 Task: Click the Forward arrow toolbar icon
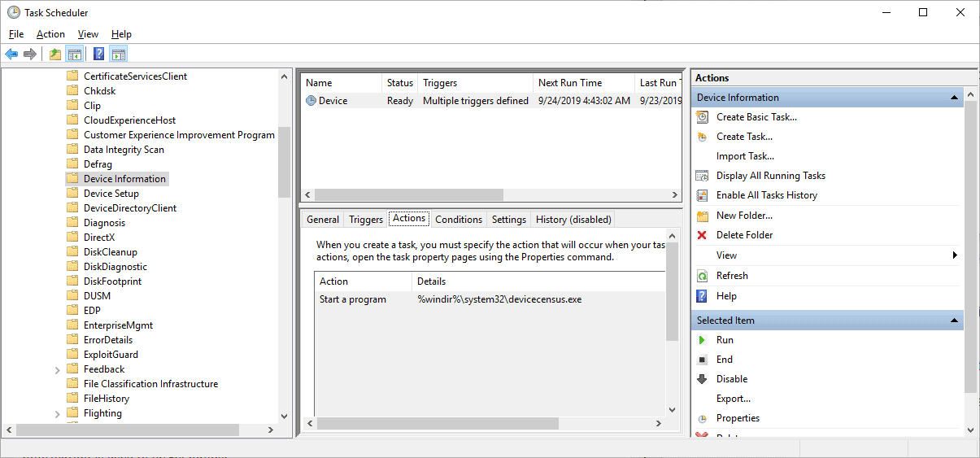click(30, 55)
